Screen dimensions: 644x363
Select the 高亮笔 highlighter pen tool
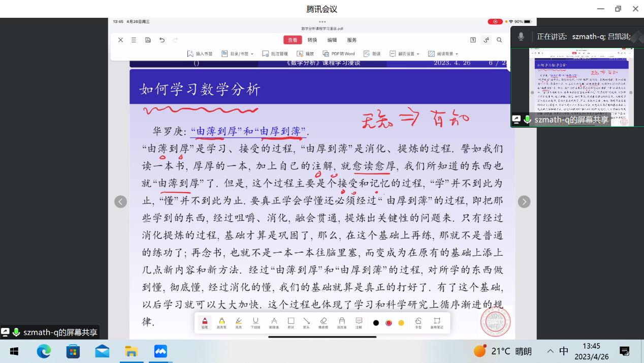click(221, 322)
